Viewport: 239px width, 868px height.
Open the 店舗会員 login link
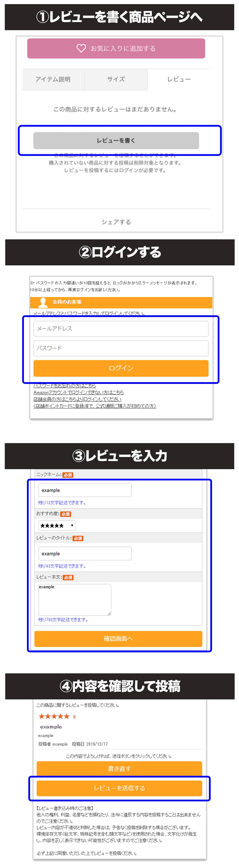tap(77, 399)
